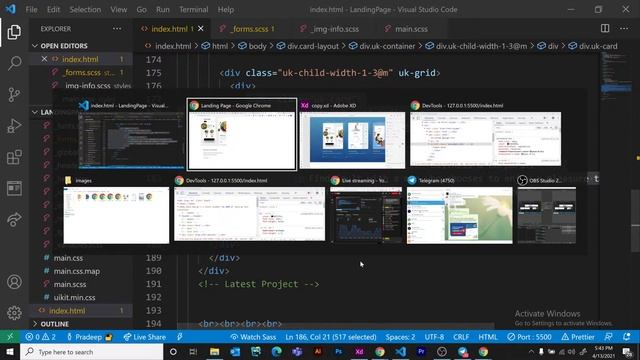Open CRLF line ending selector

click(461, 337)
